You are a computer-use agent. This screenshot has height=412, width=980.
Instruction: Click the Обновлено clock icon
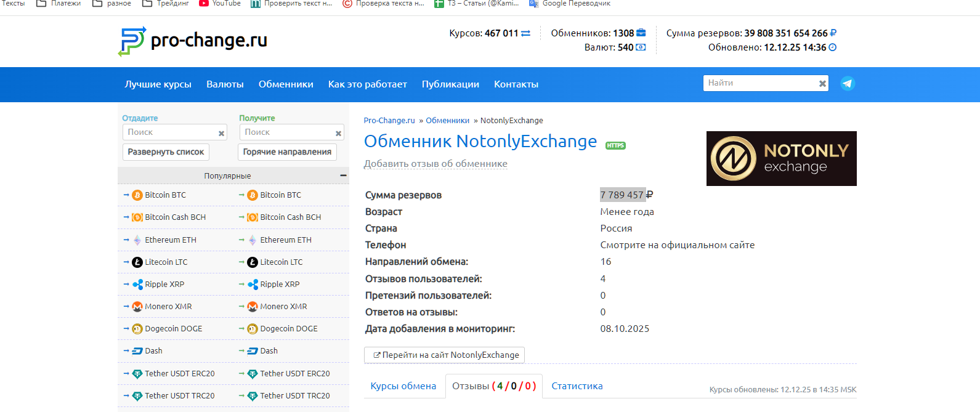[x=833, y=47]
